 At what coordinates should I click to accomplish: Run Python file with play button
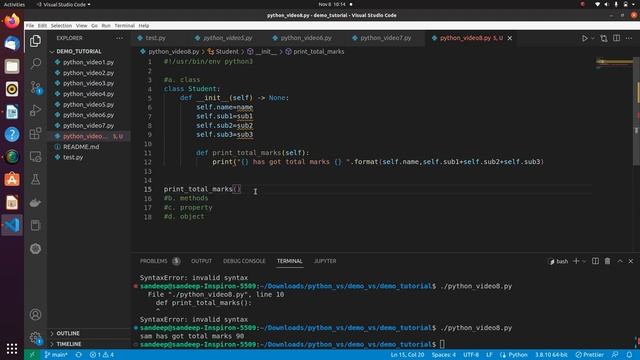click(584, 38)
